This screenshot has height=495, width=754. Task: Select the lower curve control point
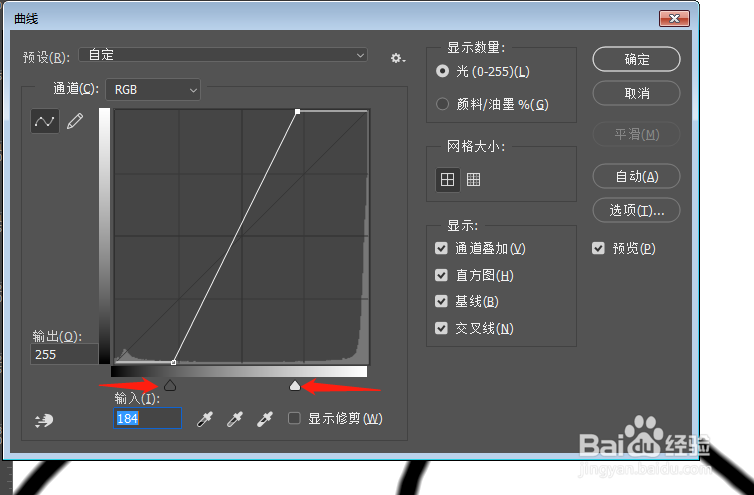[174, 362]
